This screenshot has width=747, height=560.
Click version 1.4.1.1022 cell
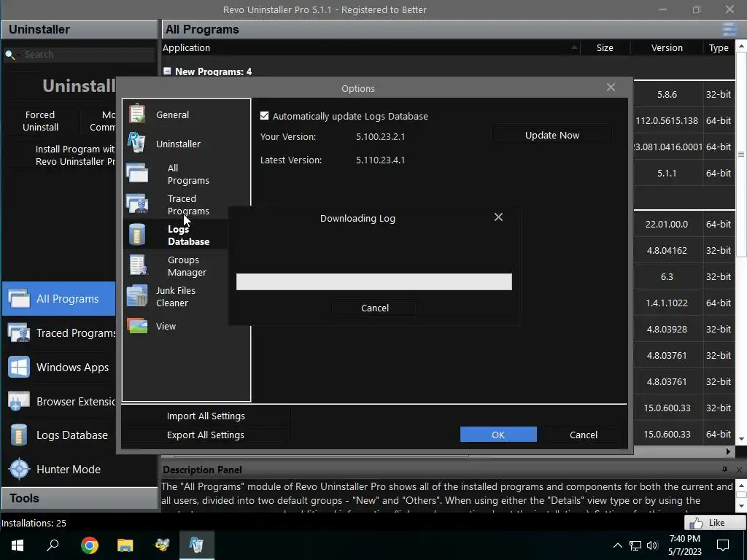[x=667, y=303]
